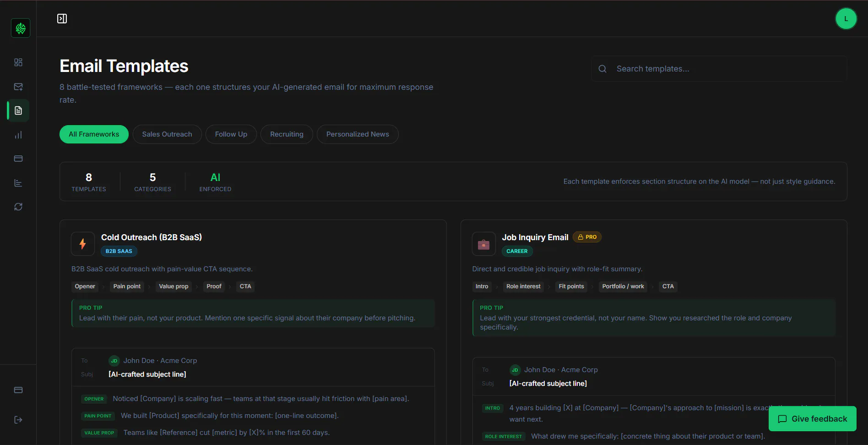The image size is (868, 445).
Task: Click the VALUE PROP label in email preview
Action: 99,433
